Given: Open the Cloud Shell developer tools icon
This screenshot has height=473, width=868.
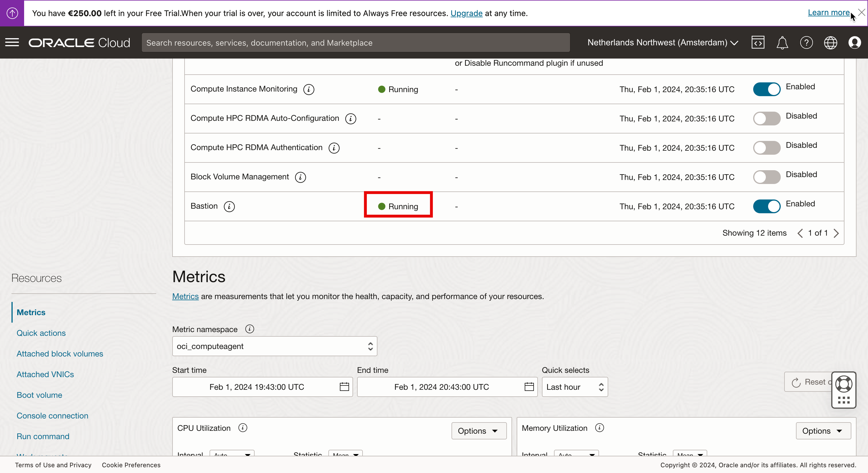Looking at the screenshot, I should tap(757, 43).
